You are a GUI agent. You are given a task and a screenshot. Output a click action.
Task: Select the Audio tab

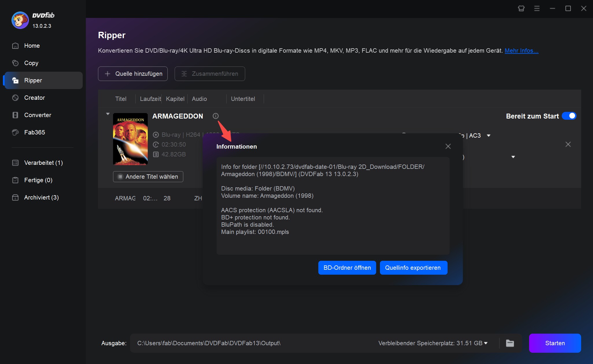[x=199, y=98]
